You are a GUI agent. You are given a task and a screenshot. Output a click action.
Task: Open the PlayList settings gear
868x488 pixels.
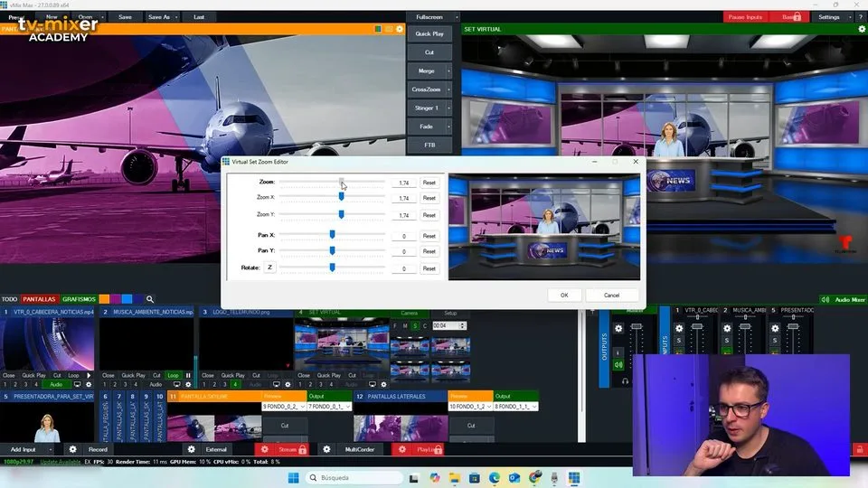point(401,449)
